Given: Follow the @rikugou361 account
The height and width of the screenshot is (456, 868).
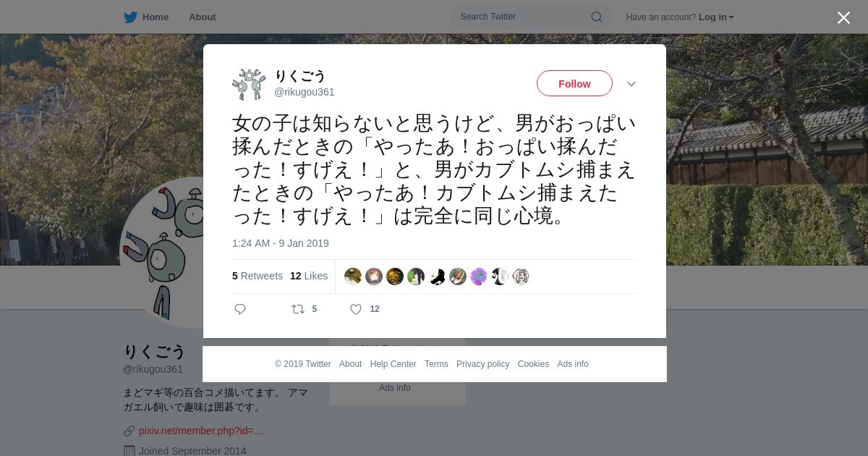Looking at the screenshot, I should pyautogui.click(x=574, y=83).
